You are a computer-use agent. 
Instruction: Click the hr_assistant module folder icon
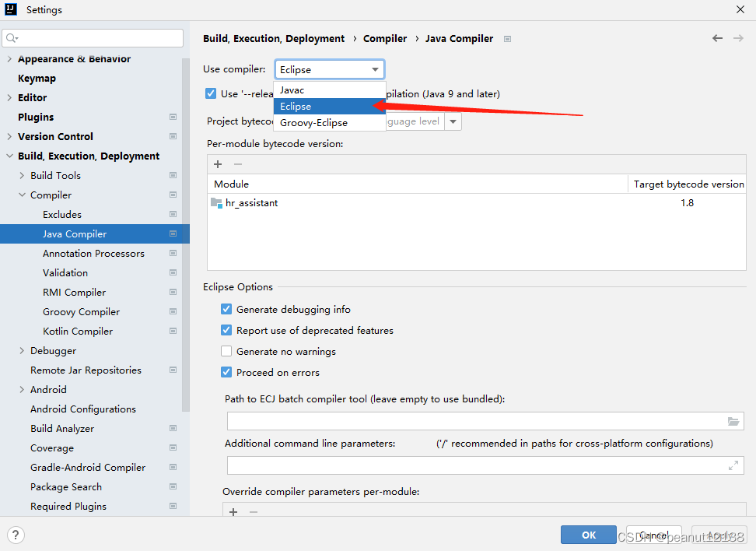[215, 202]
